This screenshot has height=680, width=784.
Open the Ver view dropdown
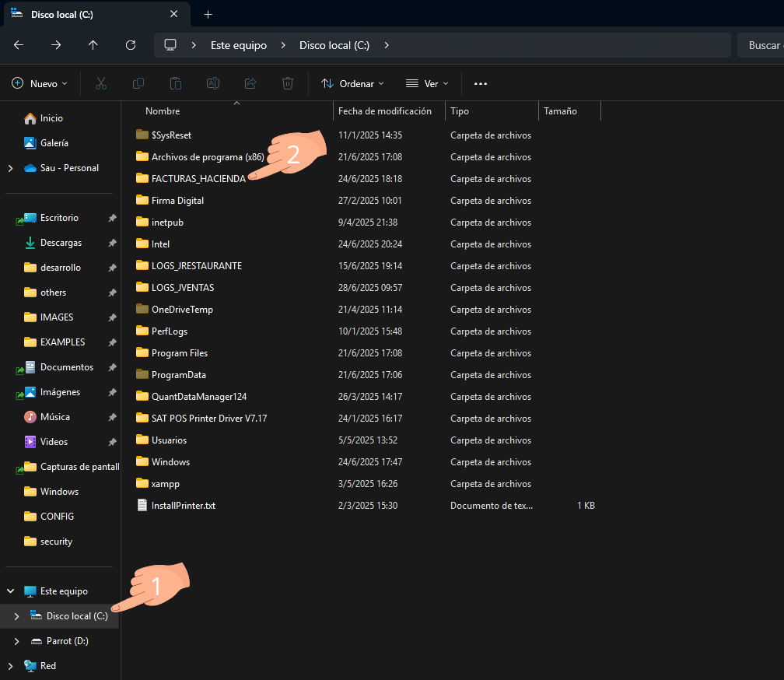point(427,83)
